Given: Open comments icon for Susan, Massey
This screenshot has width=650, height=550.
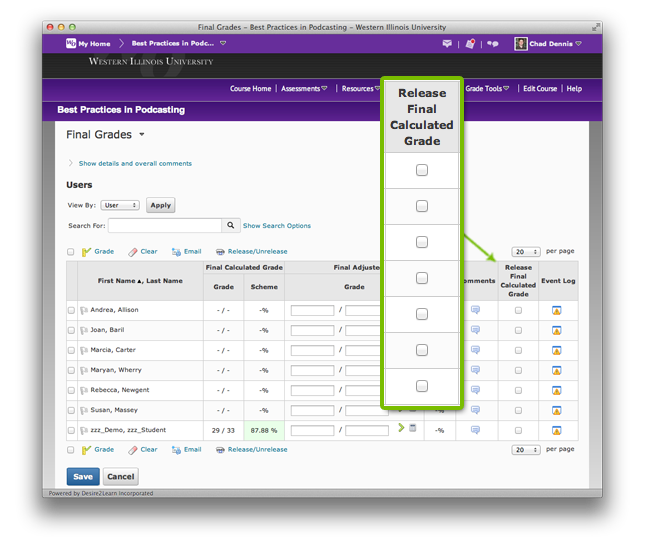Looking at the screenshot, I should point(475,410).
